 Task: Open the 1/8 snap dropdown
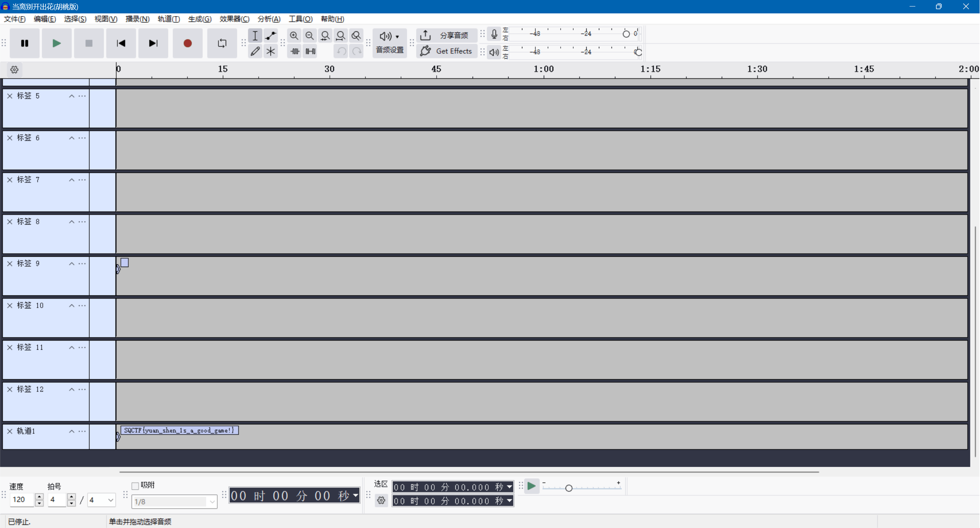coord(212,501)
